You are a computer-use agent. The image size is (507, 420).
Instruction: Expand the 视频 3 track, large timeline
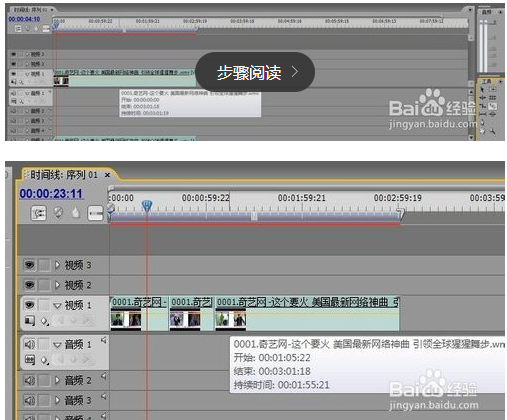click(x=57, y=265)
